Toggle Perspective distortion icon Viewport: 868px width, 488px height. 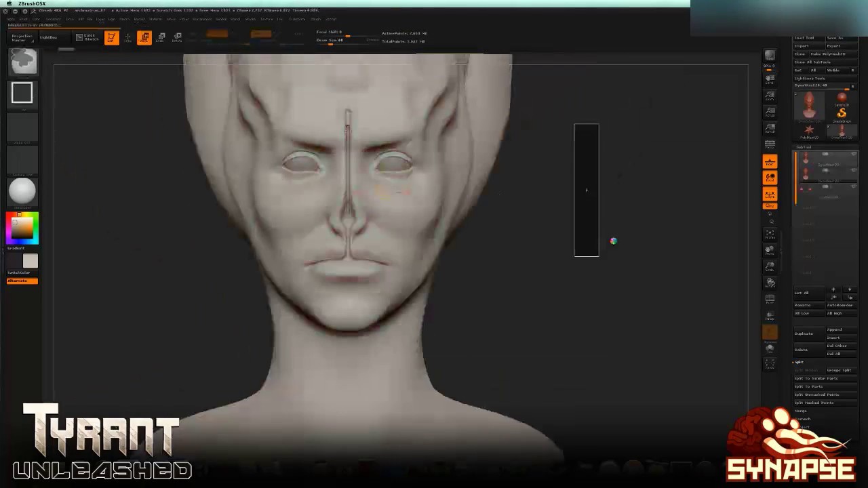click(770, 145)
